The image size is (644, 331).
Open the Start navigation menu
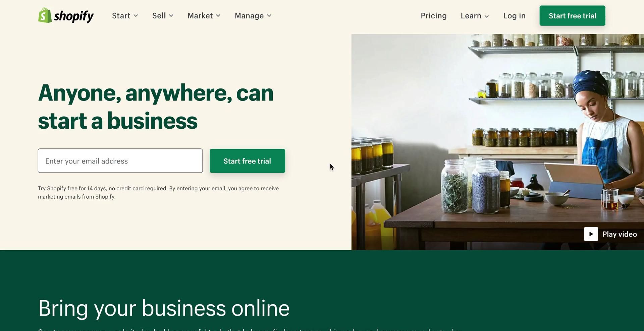(125, 16)
